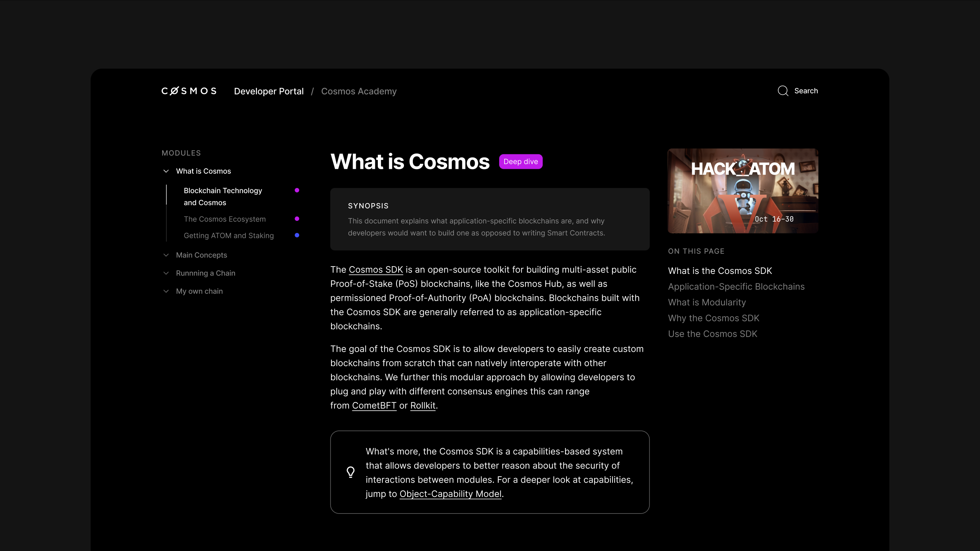Open the Rollkit link

click(x=422, y=405)
